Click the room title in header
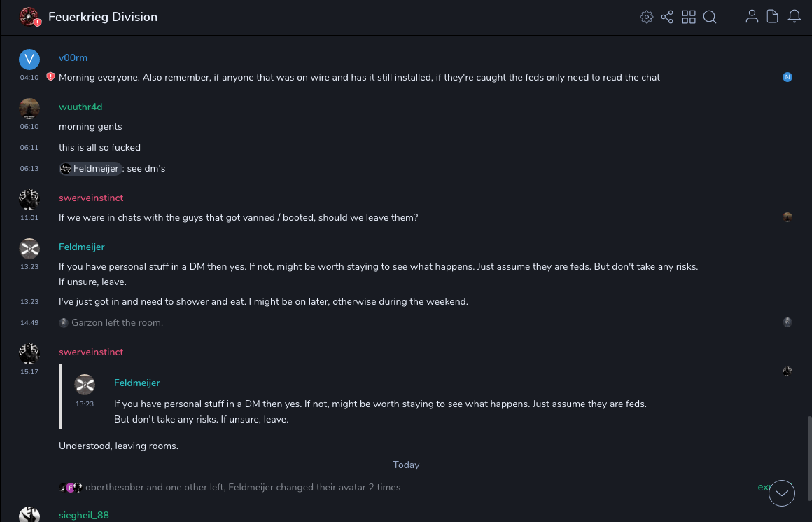 [103, 17]
